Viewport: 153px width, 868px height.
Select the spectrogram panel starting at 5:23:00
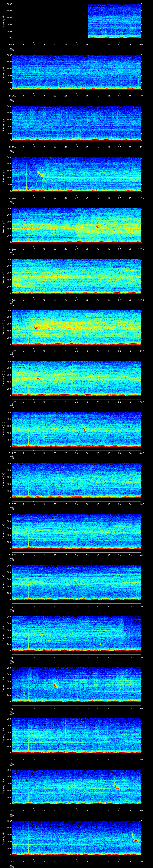[x=76, y=736]
